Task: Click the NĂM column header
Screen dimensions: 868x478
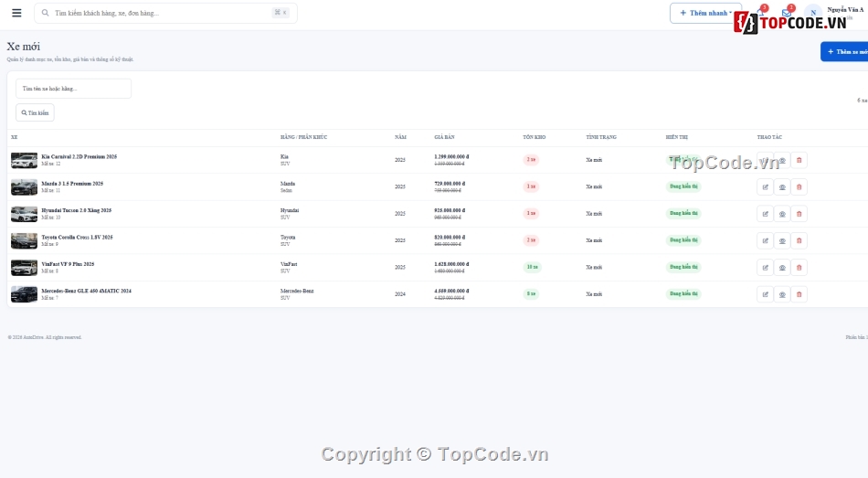Action: (400, 137)
